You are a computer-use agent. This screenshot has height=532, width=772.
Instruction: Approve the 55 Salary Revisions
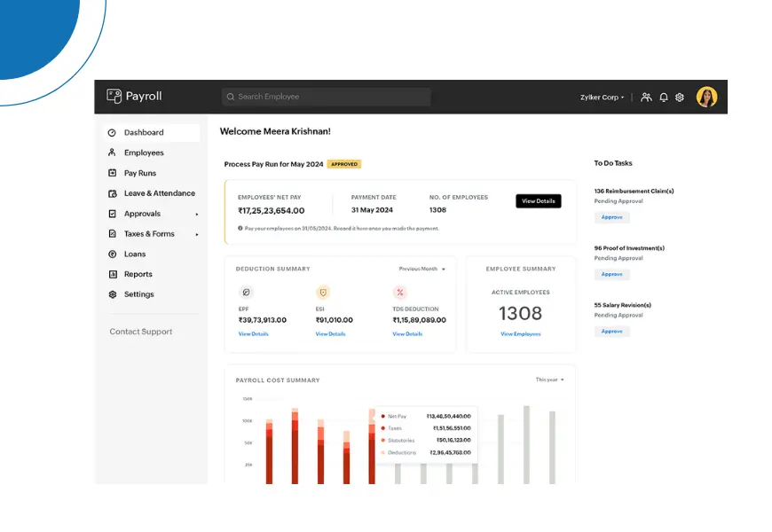tap(612, 332)
